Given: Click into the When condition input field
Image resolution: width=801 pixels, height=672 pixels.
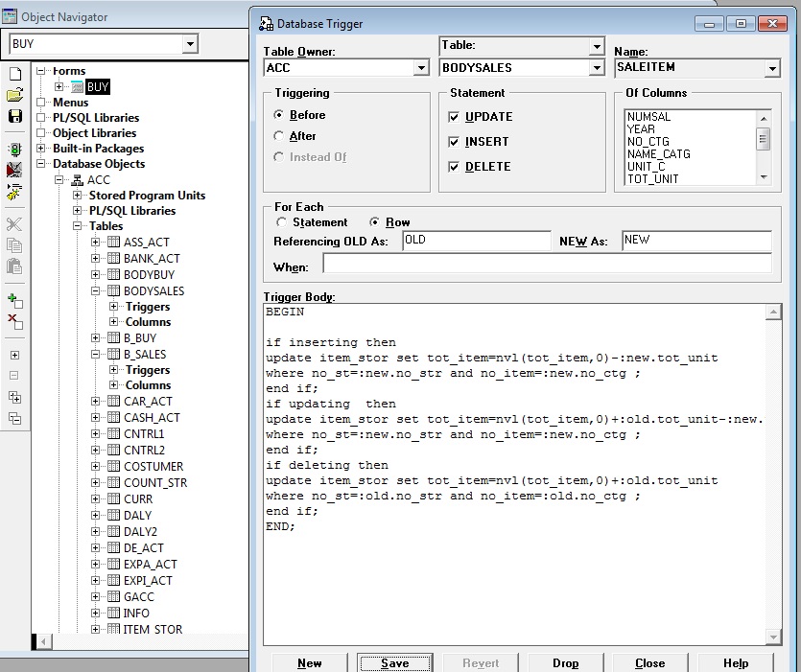Looking at the screenshot, I should click(x=547, y=264).
